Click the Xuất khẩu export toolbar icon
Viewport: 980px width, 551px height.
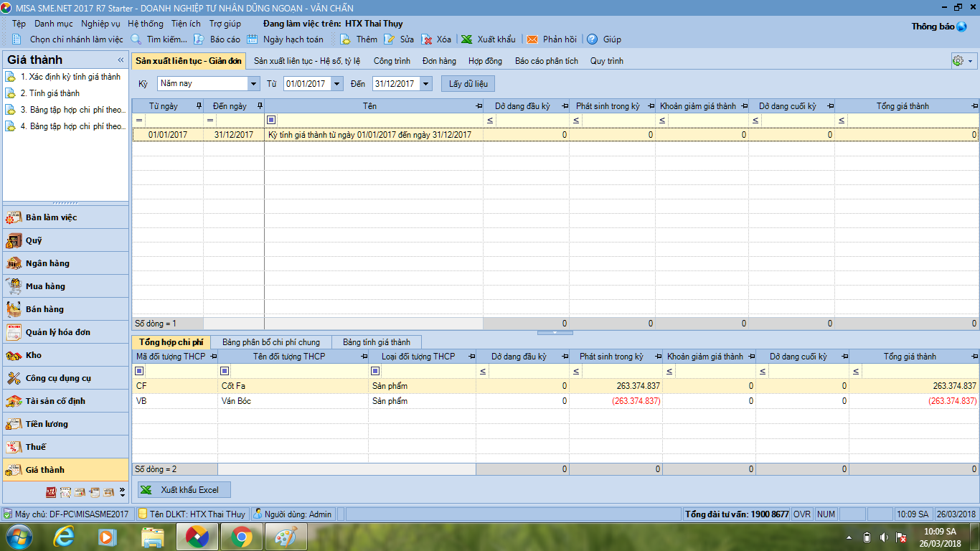click(x=466, y=39)
